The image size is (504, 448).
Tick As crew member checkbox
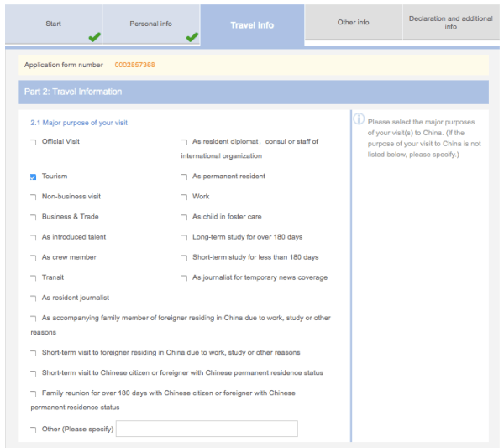tap(34, 257)
